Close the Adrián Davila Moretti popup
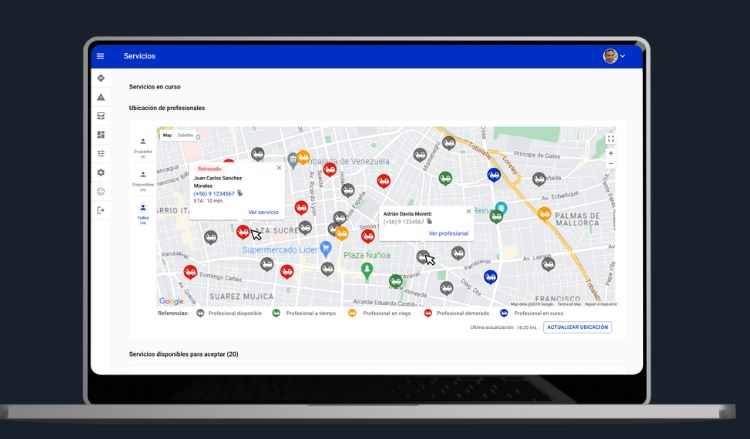 pyautogui.click(x=468, y=212)
